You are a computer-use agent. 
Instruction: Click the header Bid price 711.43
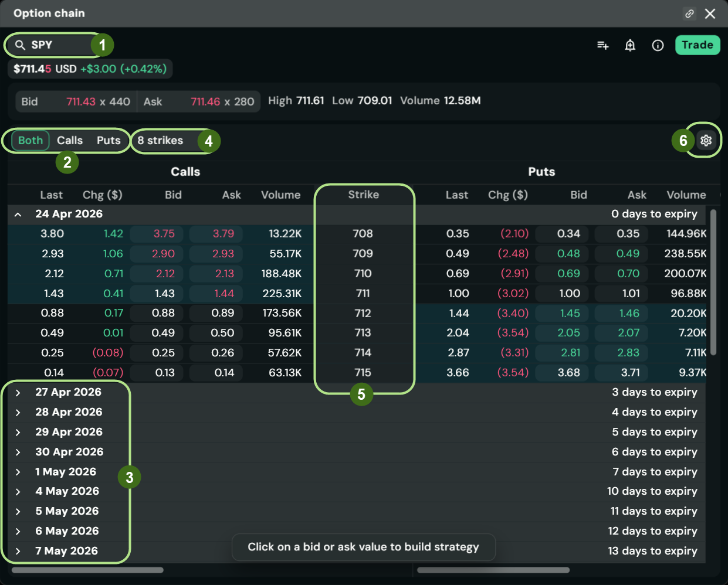pos(81,102)
